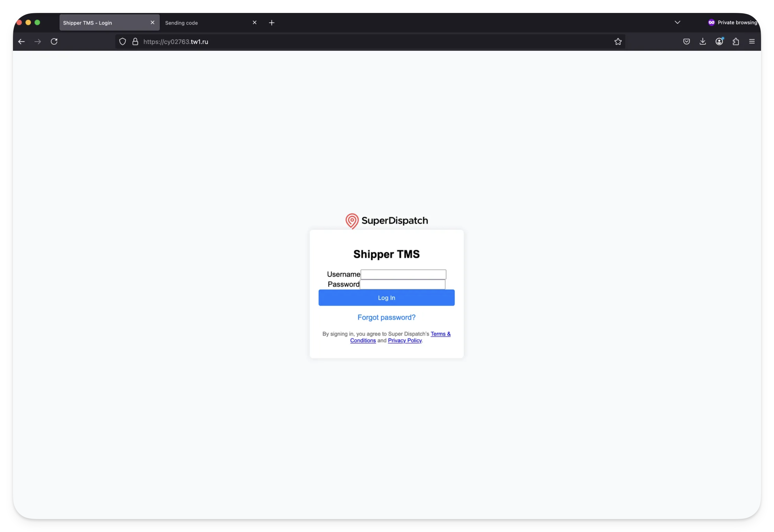Click the blue Log In button
This screenshot has width=774, height=532.
click(386, 298)
